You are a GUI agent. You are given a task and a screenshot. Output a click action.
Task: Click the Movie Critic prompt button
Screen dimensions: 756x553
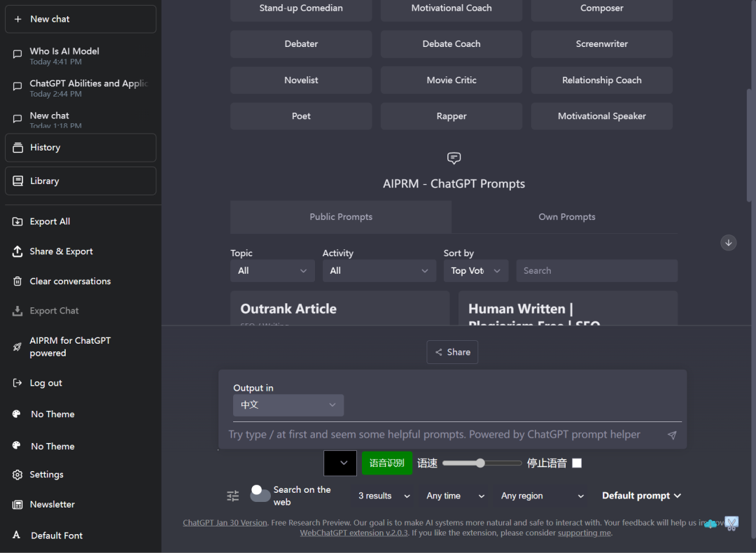451,80
